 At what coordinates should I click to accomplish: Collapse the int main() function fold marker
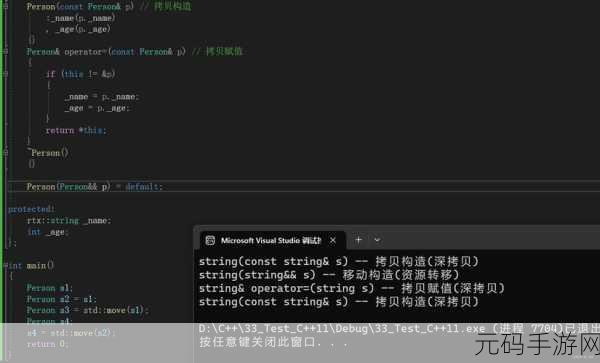pos(5,265)
